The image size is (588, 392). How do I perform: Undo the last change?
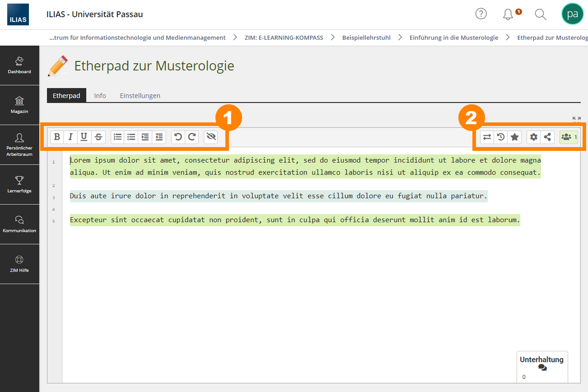point(178,137)
